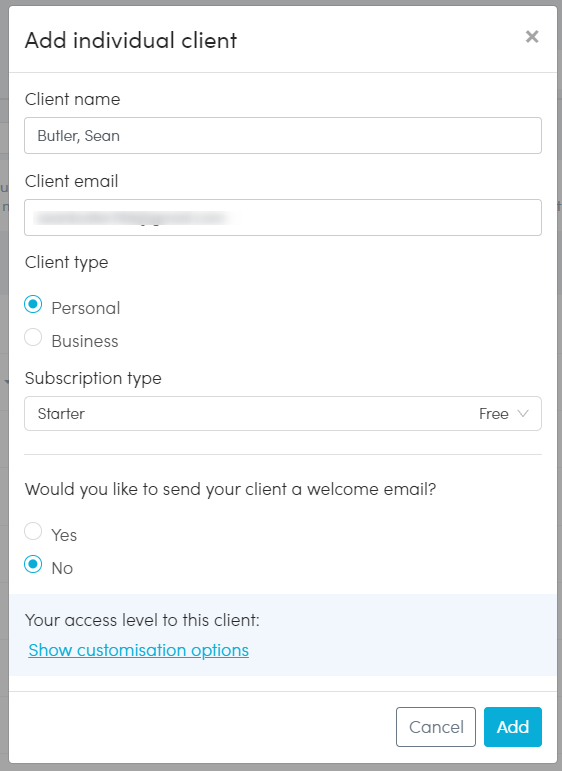Click the Client name input field
The image size is (562, 771).
283,135
